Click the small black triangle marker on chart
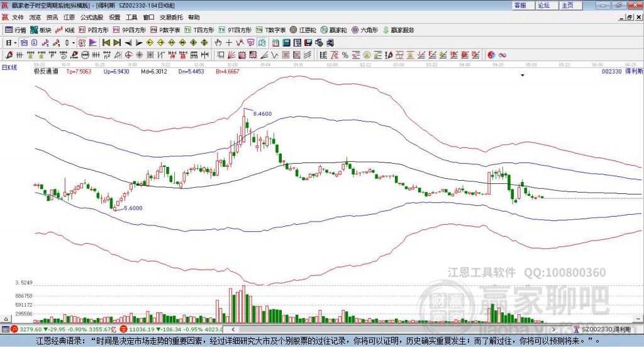The width and height of the screenshot is (644, 347). 523,76
